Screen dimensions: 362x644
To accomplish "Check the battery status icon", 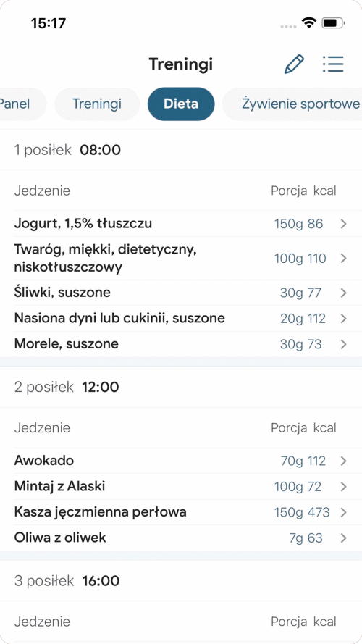I will coord(333,23).
